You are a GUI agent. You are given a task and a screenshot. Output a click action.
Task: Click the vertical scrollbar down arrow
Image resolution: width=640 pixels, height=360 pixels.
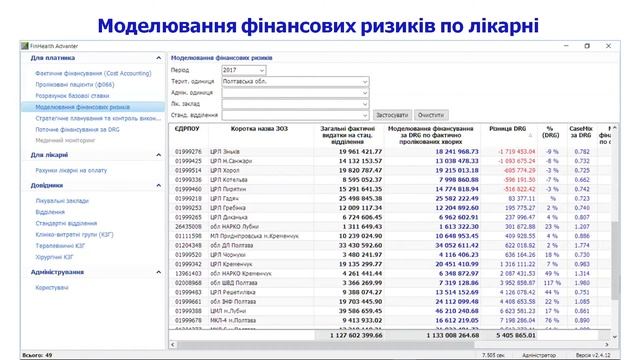(615, 336)
